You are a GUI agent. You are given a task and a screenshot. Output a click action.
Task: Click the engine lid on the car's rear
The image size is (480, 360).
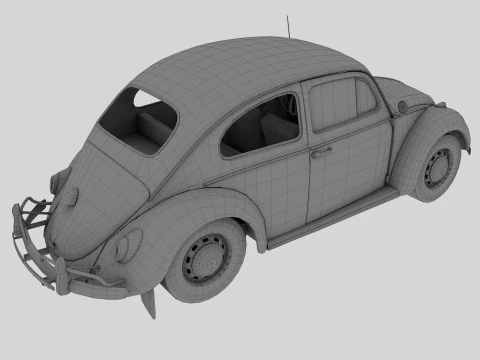pos(97,203)
